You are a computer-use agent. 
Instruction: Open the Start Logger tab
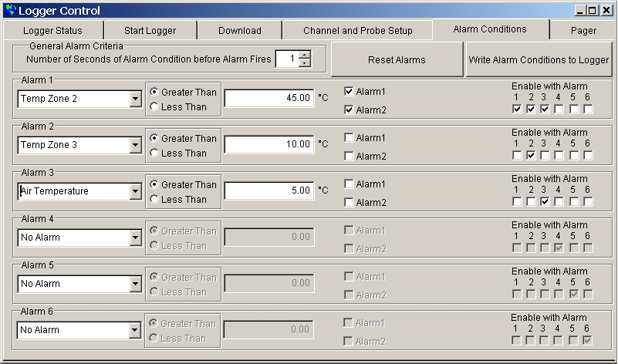[150, 30]
